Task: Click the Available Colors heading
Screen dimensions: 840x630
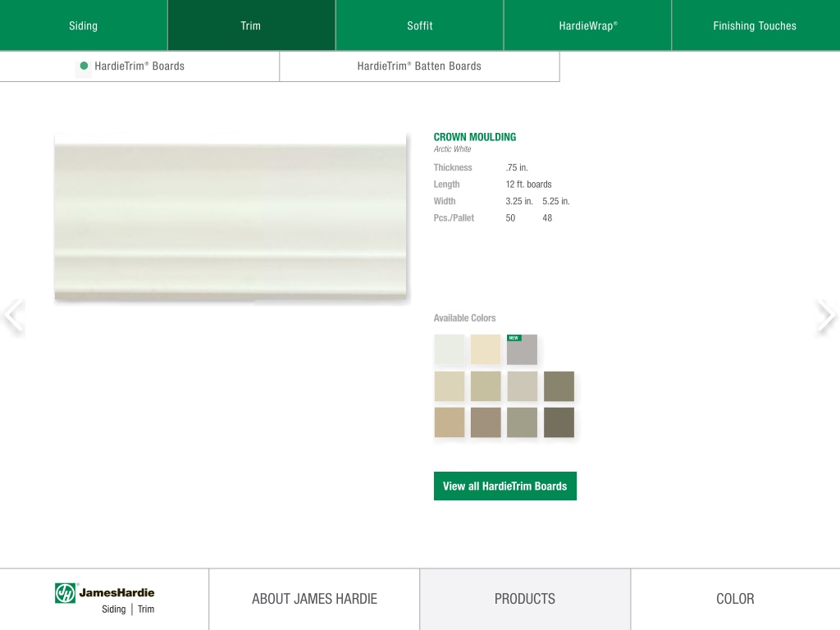Action: (464, 318)
